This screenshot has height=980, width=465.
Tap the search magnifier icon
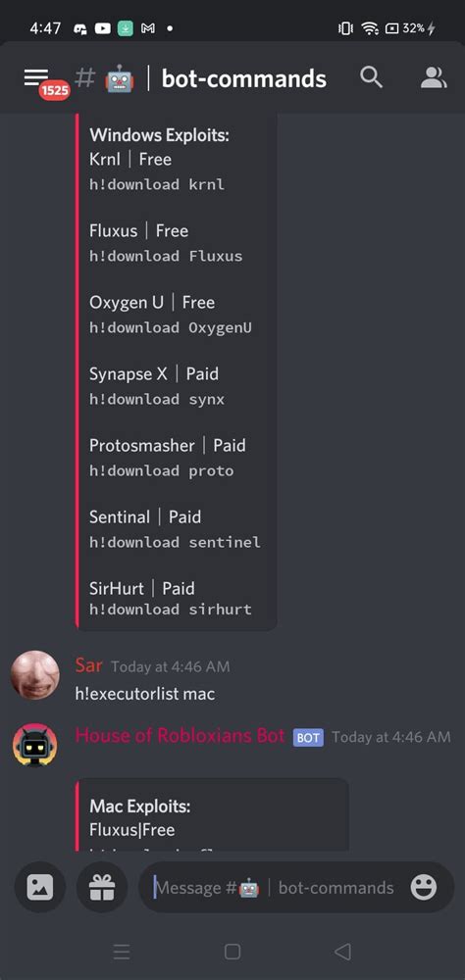point(371,77)
